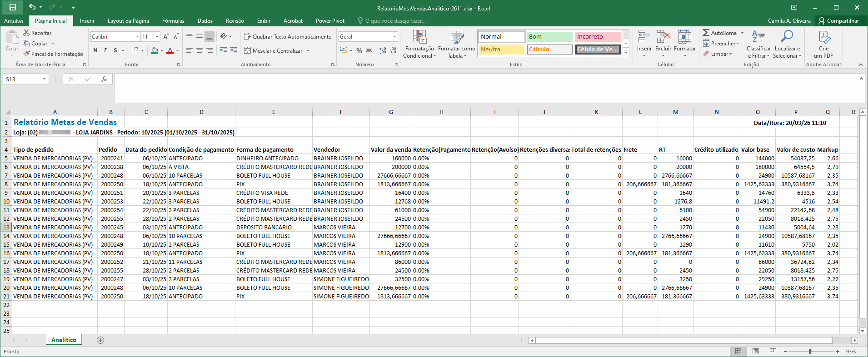Image resolution: width=868 pixels, height=357 pixels.
Task: Switch to the Dados ribbon tab
Action: (205, 21)
